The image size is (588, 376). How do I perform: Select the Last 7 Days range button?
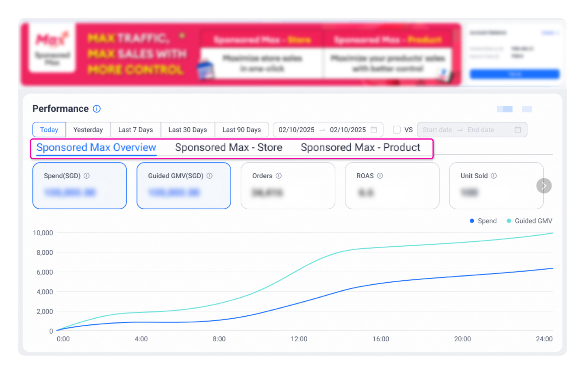[x=136, y=130]
